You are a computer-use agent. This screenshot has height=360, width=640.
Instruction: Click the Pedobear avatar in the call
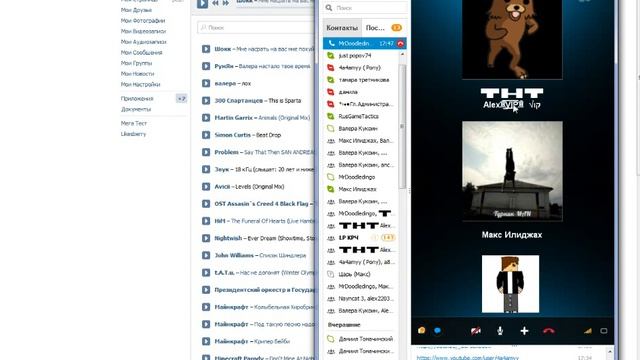pos(512,39)
